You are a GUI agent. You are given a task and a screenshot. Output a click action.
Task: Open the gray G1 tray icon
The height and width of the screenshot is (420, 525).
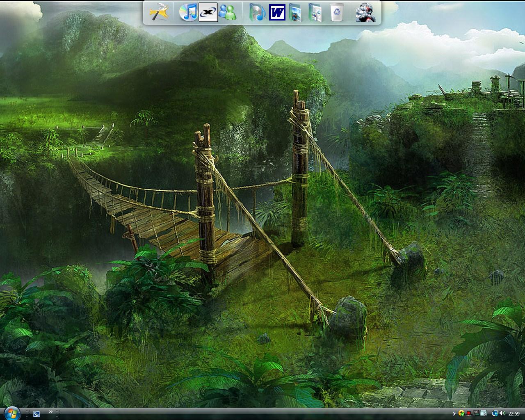pos(476,413)
